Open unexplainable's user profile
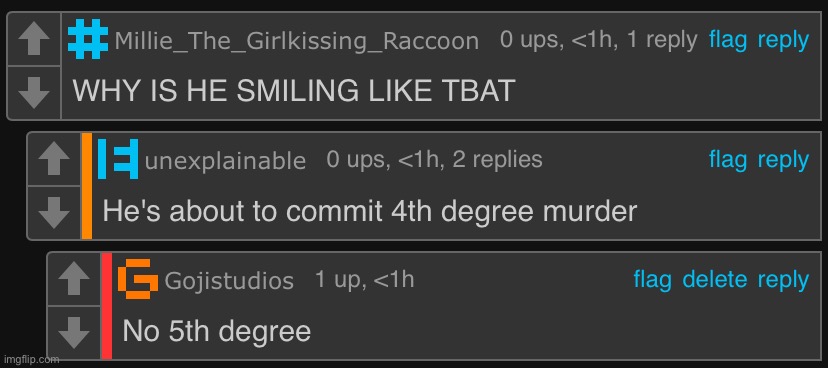This screenshot has width=828, height=368. (225, 161)
